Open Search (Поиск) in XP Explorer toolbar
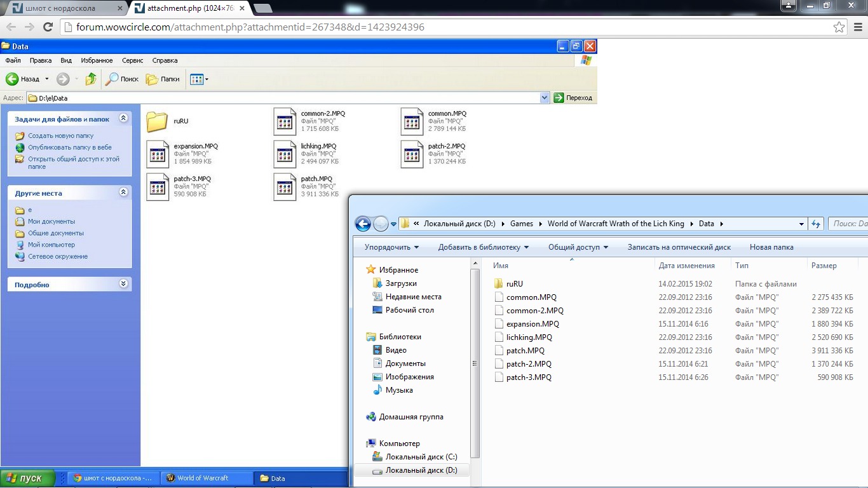This screenshot has width=868, height=488. [122, 79]
